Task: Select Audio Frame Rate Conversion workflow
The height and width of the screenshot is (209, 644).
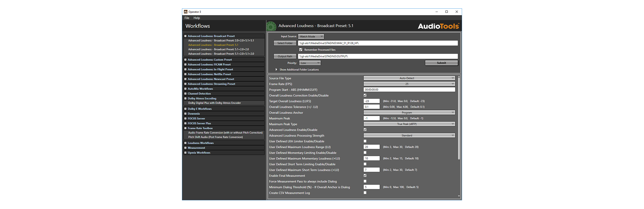Action: pyautogui.click(x=225, y=132)
